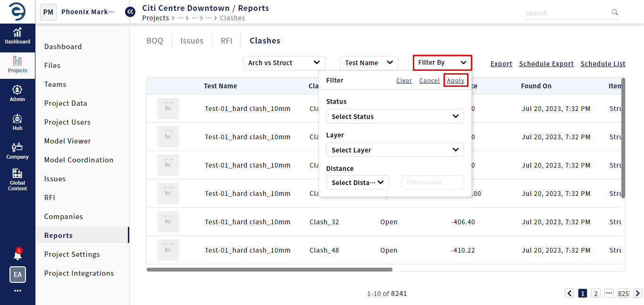Click Projects in the breadcrumb
This screenshot has height=305, width=644.
155,18
